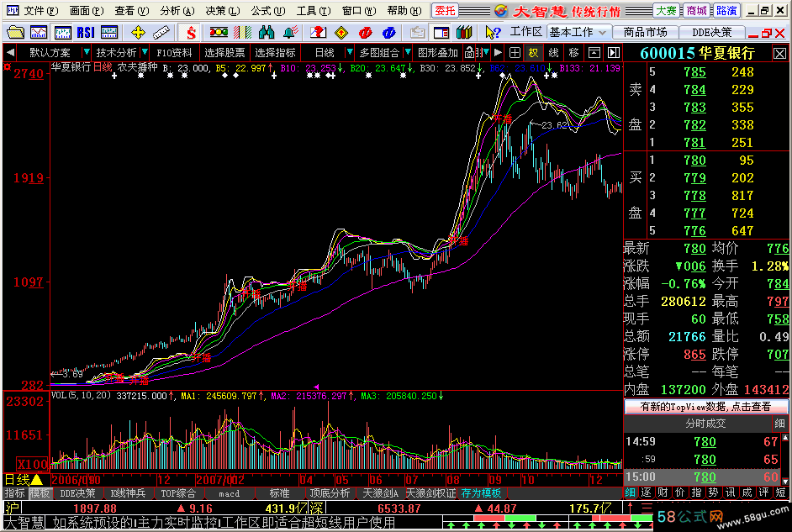The image size is (792, 532).
Task: Expand the 日线 period dropdown arrow
Action: [x=349, y=52]
